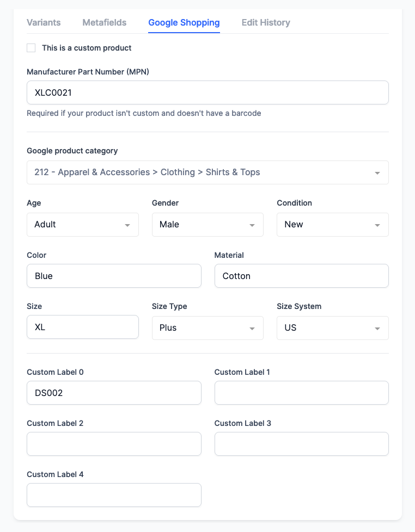Check the "This is a custom product" box
Screen dimensions: 415x532
pyautogui.click(x=31, y=48)
